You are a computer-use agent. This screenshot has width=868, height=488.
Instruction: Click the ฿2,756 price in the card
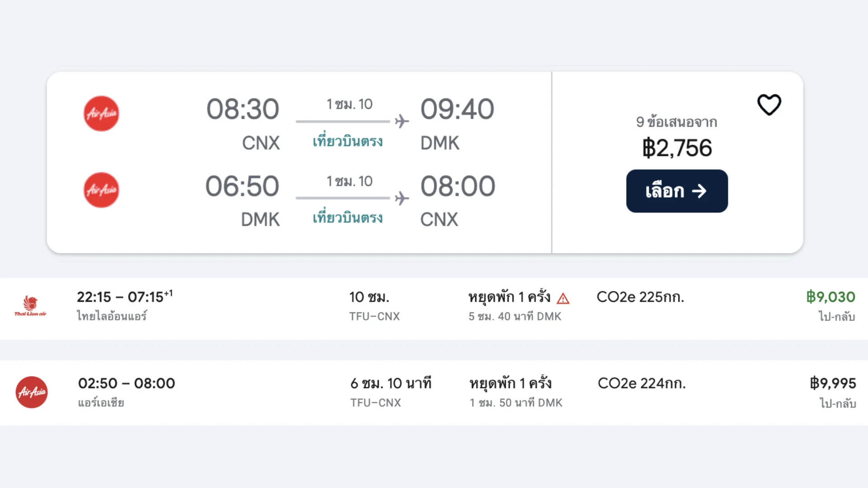[677, 148]
